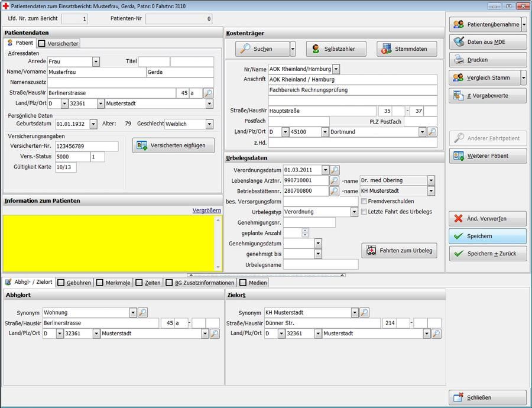
Task: Click search icon beside Dortmund city field
Action: 432,132
